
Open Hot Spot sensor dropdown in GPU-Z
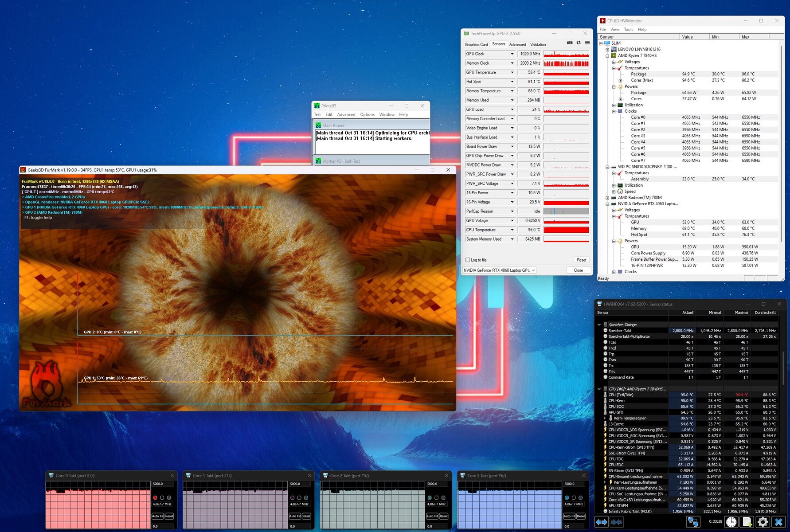[x=512, y=82]
